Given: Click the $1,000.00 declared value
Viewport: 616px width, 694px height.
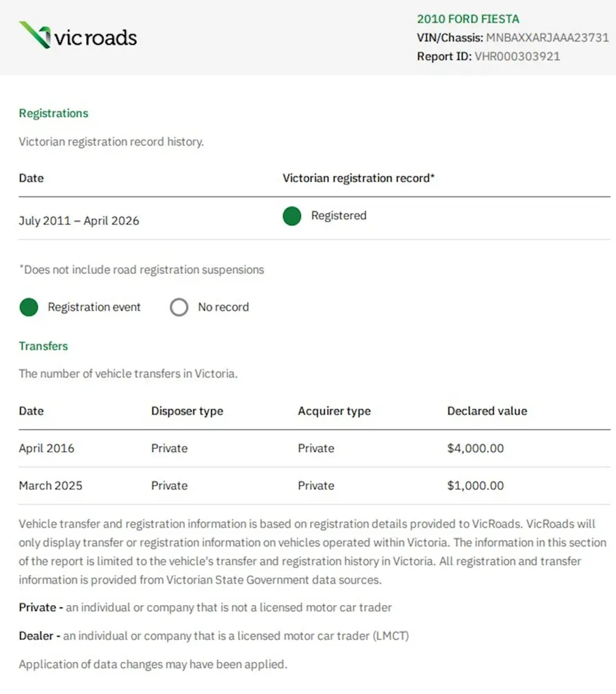Looking at the screenshot, I should [475, 485].
